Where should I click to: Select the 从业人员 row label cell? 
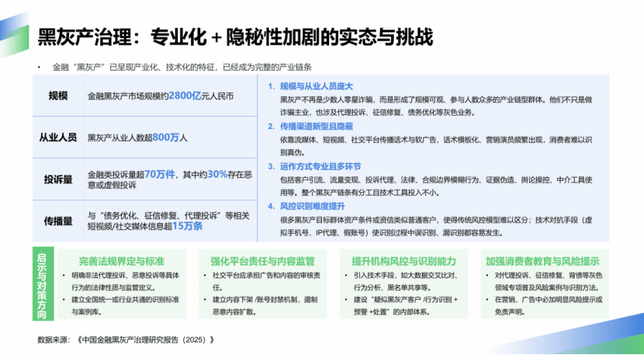point(58,137)
